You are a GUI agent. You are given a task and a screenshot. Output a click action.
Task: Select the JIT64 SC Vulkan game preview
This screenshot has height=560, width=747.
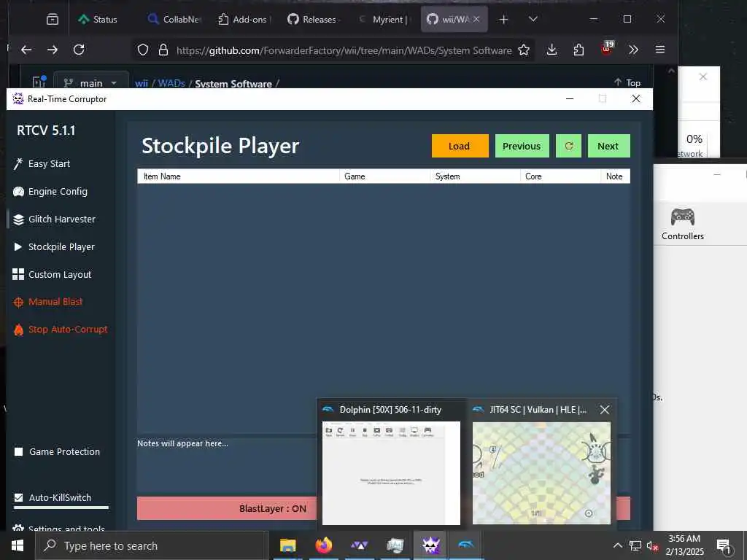[541, 472]
